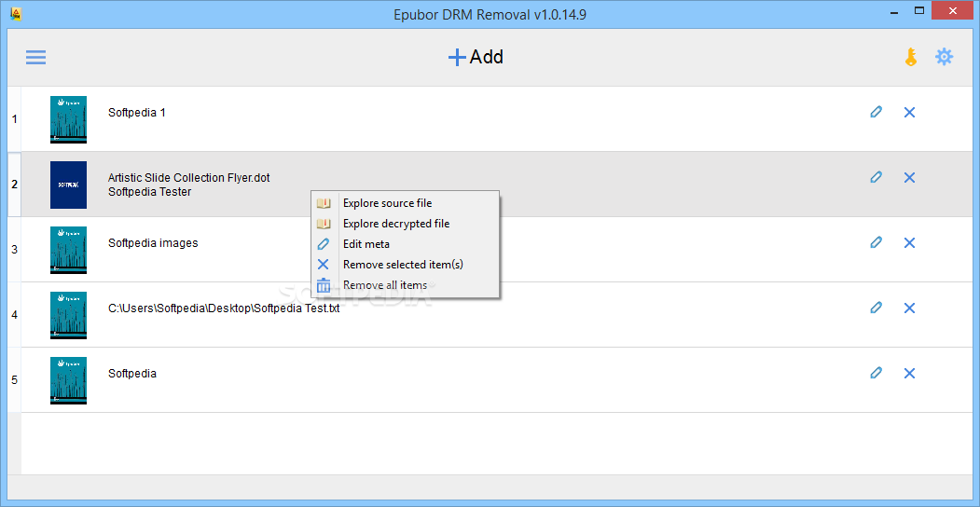Click the dark blue Artistic Slide thumbnail
This screenshot has width=980, height=507.
[69, 185]
